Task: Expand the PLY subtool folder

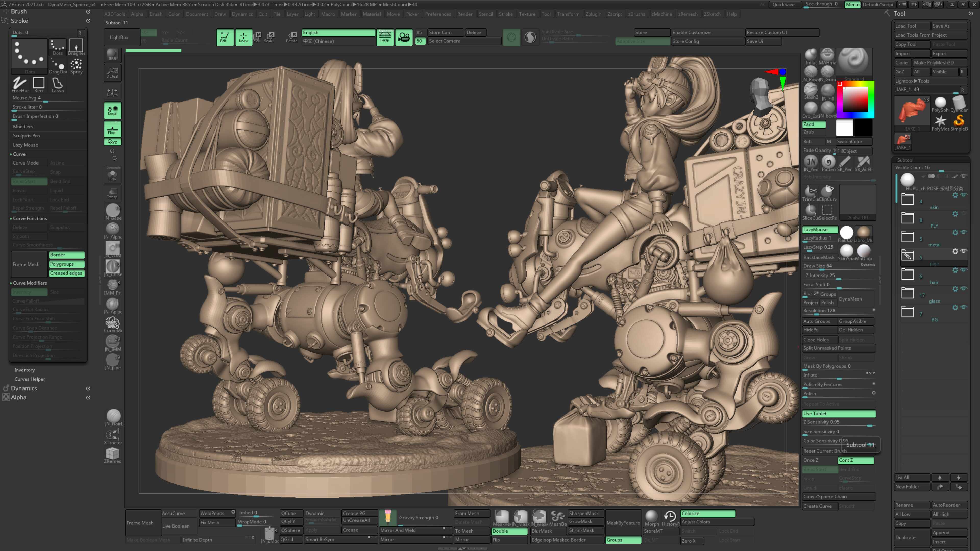Action: [907, 218]
